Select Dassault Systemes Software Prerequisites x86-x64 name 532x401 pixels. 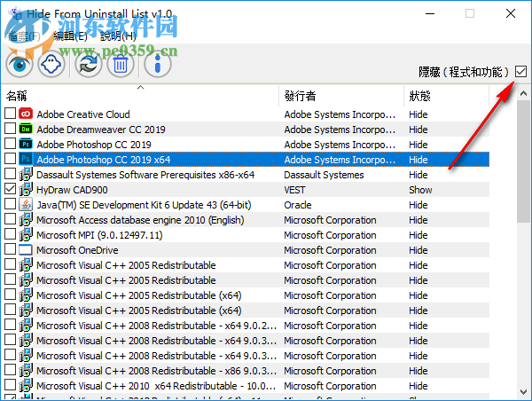(x=145, y=175)
